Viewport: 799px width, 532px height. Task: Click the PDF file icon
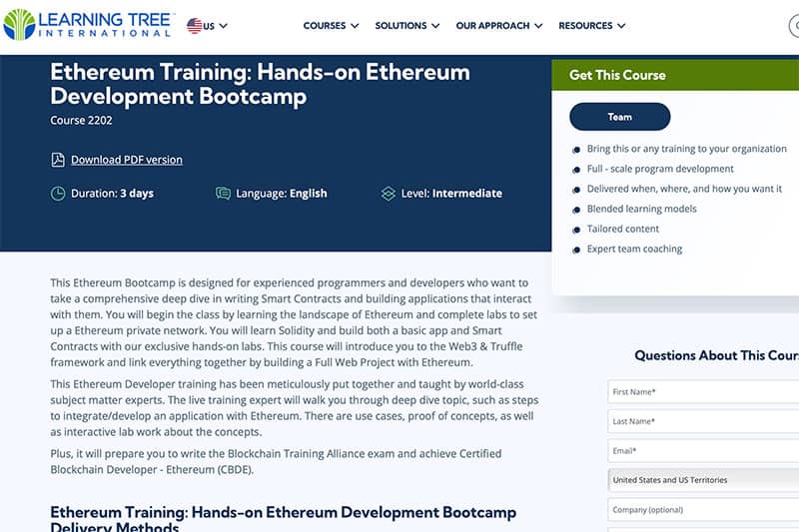(x=58, y=160)
